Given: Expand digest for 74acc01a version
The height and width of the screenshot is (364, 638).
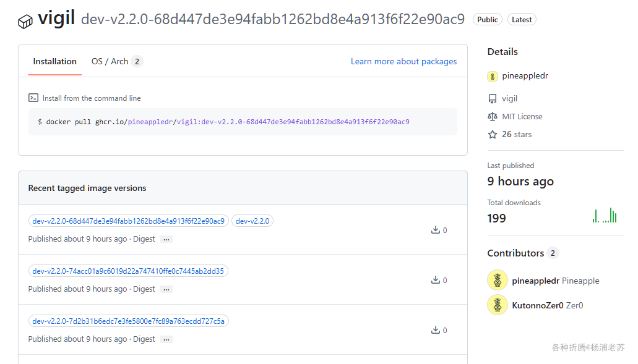Looking at the screenshot, I should (166, 289).
